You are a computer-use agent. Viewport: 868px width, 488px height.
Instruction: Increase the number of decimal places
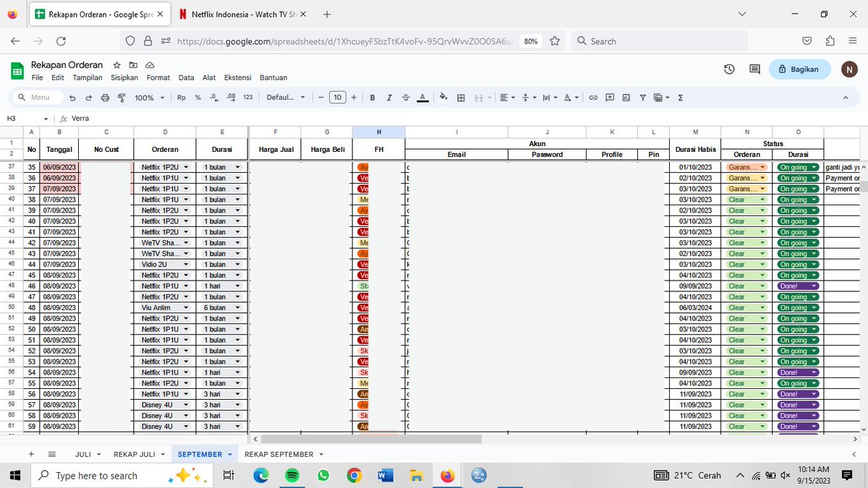[231, 98]
